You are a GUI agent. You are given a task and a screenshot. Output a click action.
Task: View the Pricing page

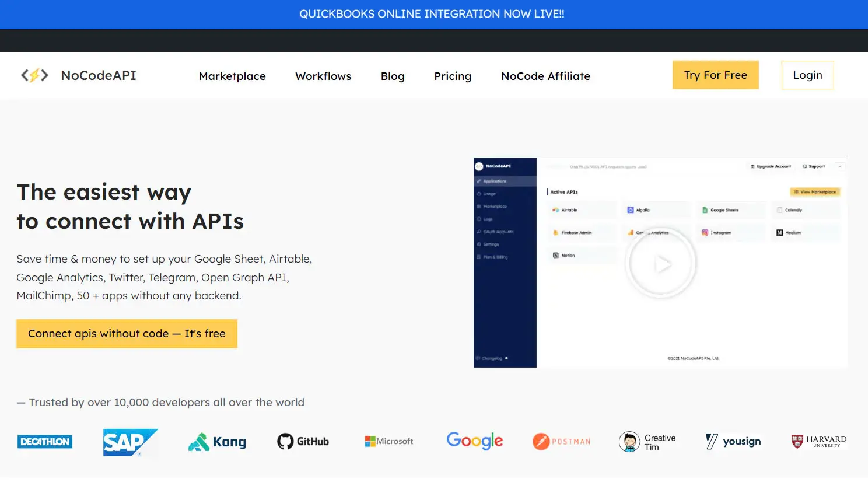453,76
